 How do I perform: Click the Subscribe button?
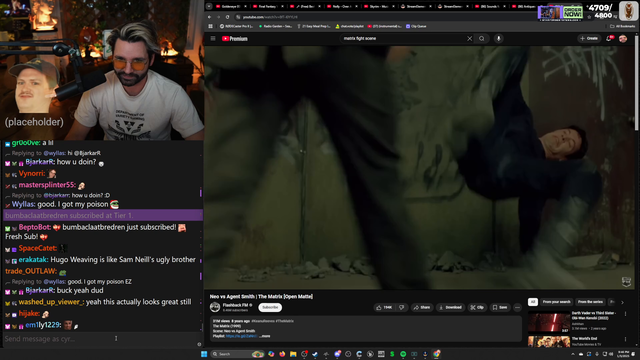coord(270,307)
